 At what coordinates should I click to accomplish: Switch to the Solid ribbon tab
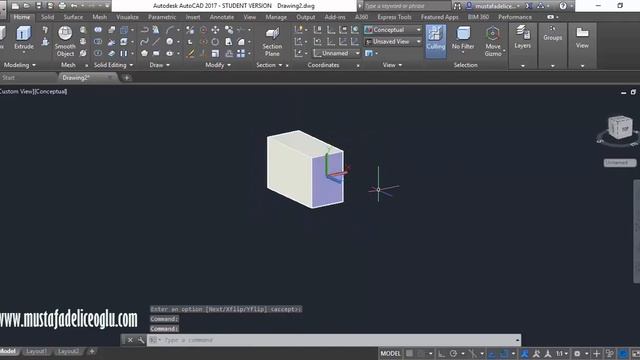pyautogui.click(x=47, y=17)
